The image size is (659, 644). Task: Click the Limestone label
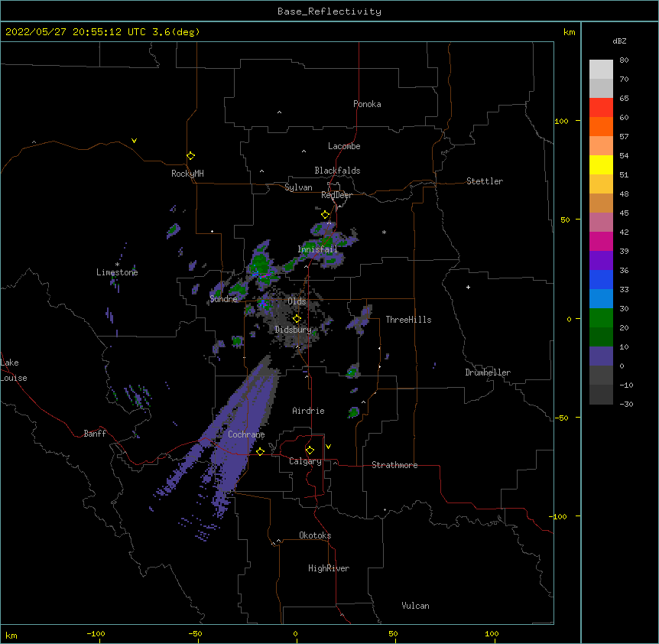coord(117,272)
